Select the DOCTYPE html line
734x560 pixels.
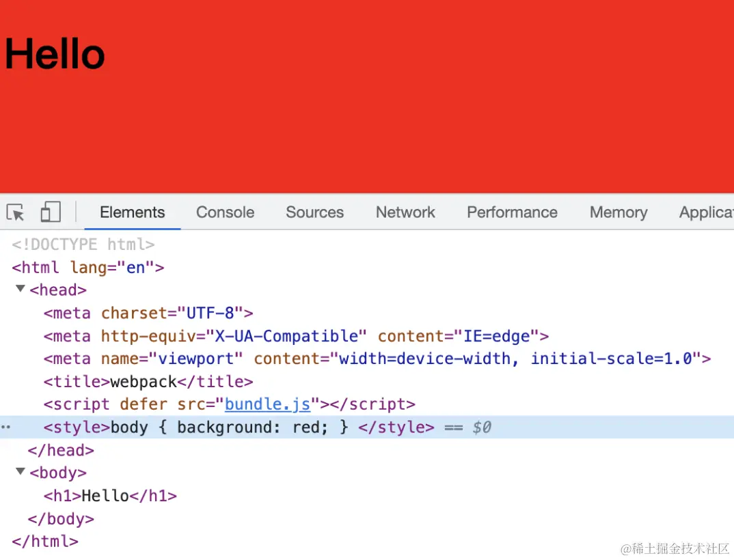83,244
